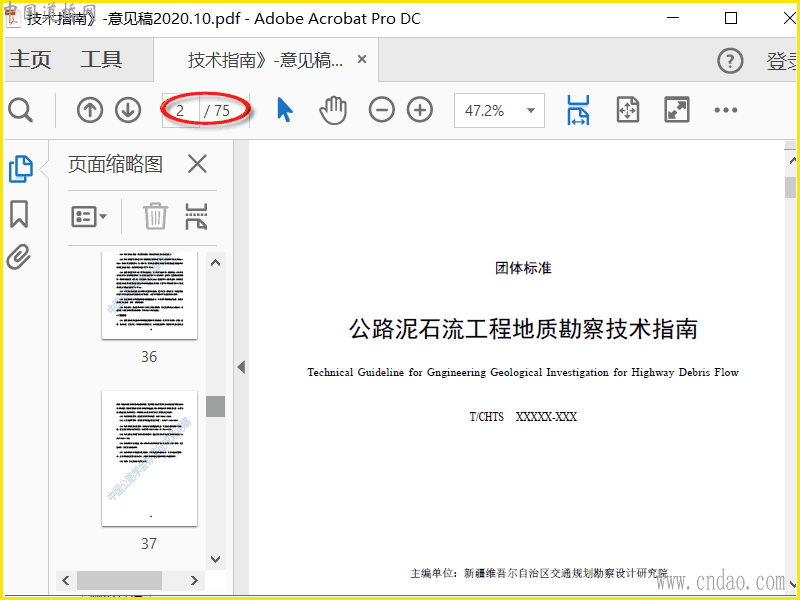
Task: Click the document vertical scrollbar handle
Action: [791, 187]
